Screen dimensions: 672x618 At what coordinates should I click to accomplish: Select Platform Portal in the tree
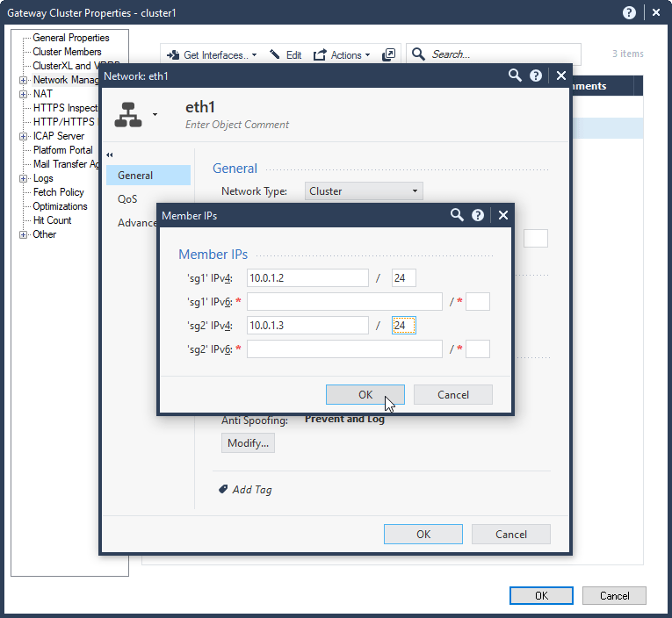tap(63, 150)
